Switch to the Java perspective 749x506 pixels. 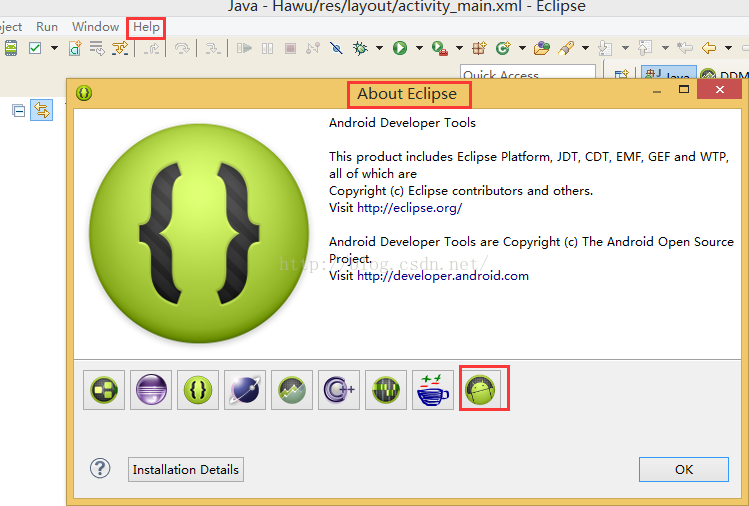pyautogui.click(x=668, y=74)
